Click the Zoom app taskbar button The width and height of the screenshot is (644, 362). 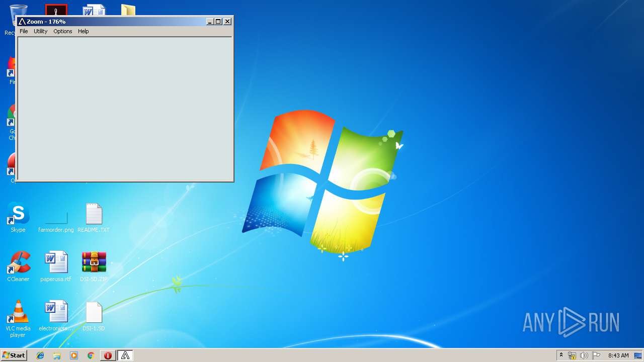[125, 355]
